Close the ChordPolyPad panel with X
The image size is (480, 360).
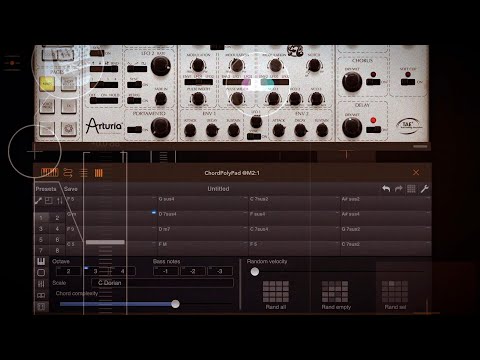coord(416,173)
